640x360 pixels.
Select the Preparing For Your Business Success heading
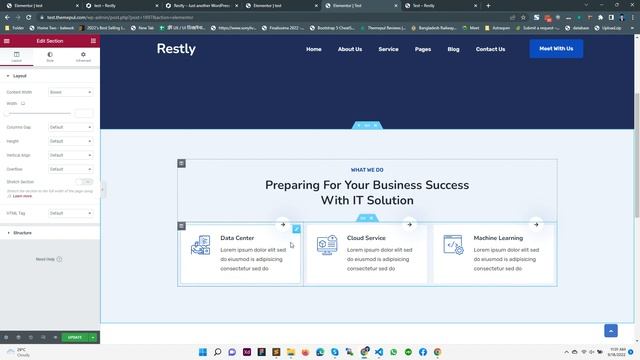pos(367,193)
